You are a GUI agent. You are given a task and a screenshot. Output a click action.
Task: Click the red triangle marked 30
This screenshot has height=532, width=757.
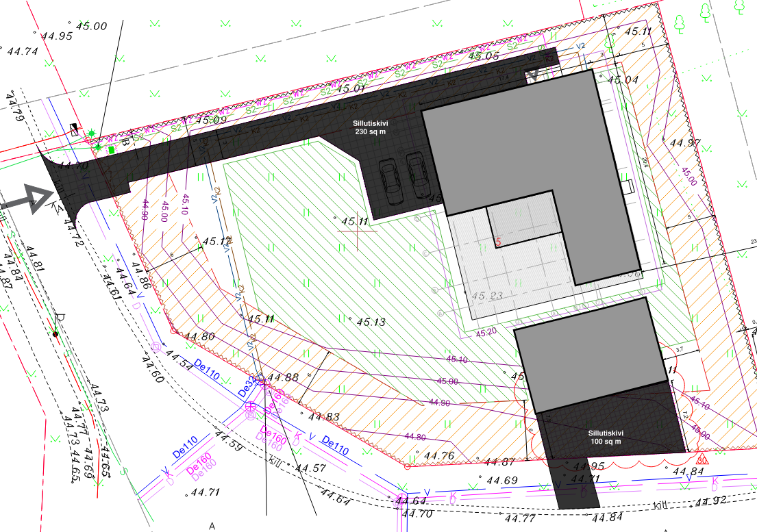point(702,459)
